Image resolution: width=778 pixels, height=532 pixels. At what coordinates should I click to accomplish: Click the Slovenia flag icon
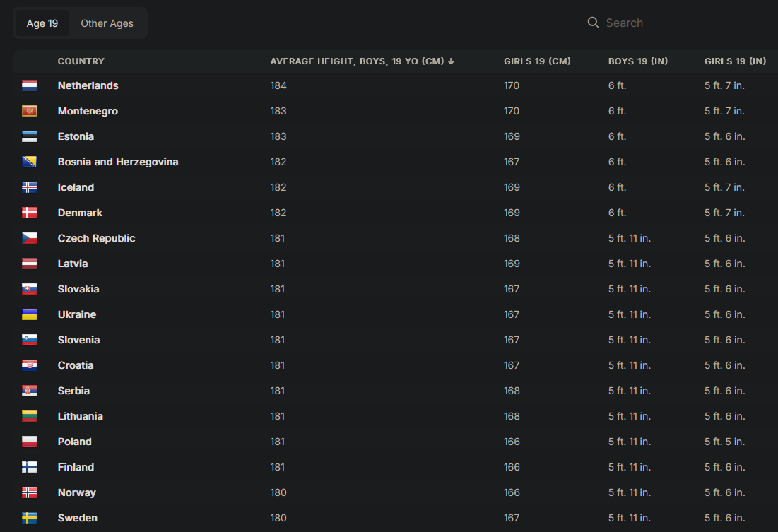(30, 340)
